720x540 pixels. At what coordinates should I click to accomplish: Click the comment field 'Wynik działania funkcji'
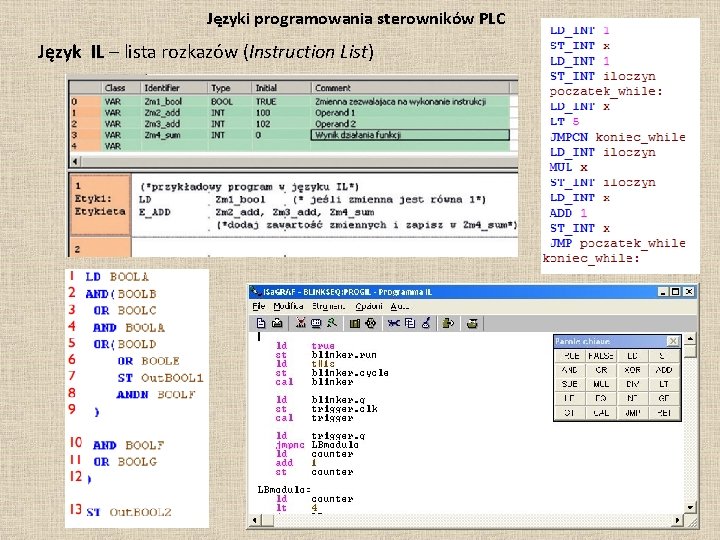click(410, 135)
